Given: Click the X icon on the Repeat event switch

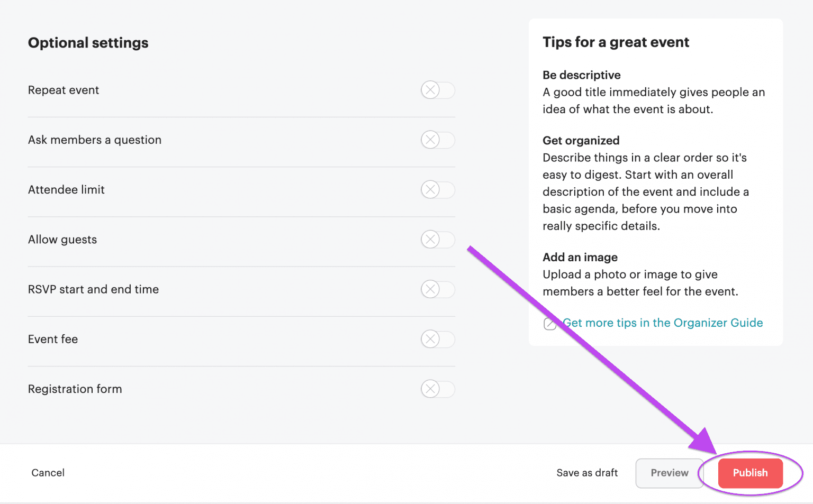Looking at the screenshot, I should tap(430, 90).
